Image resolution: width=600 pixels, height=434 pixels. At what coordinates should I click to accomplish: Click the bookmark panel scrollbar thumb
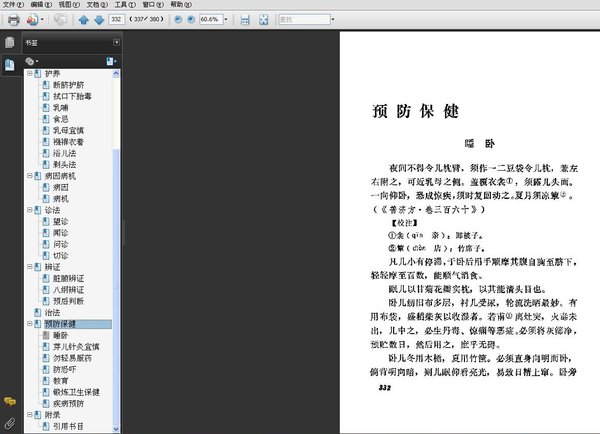(116, 287)
